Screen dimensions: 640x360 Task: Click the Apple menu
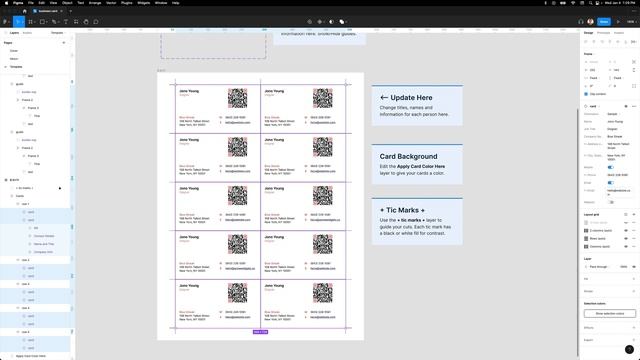(6, 3)
